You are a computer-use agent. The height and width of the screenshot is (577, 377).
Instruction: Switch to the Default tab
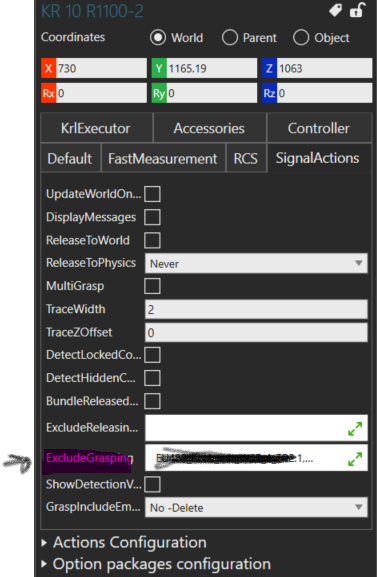[x=70, y=158]
